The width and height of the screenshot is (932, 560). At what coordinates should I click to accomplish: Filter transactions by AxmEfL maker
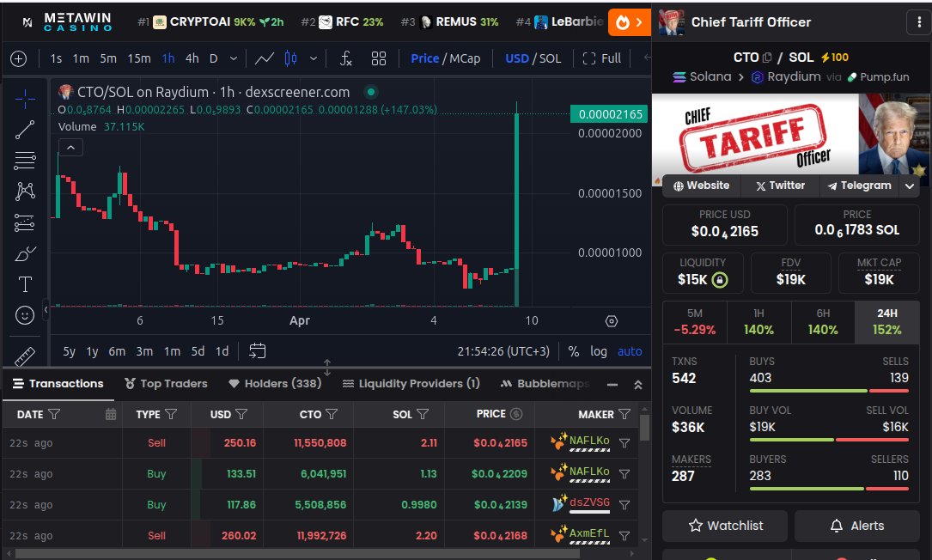coord(624,536)
